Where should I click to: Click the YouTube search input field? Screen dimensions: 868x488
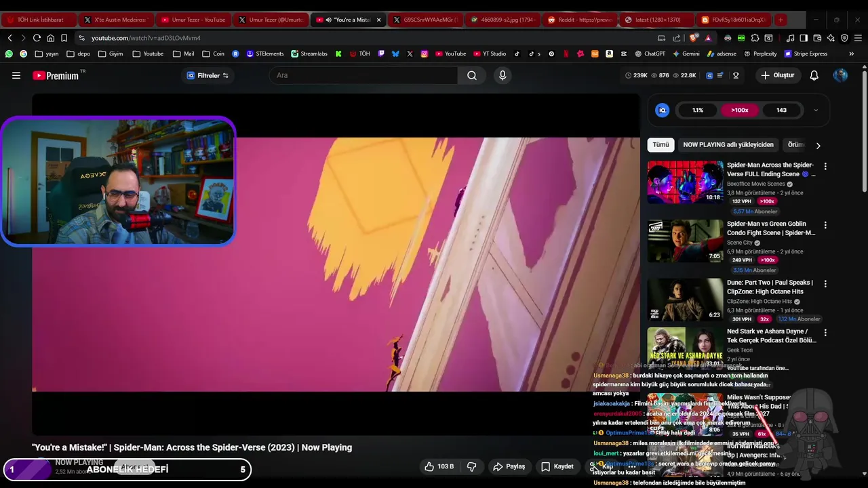pos(363,75)
